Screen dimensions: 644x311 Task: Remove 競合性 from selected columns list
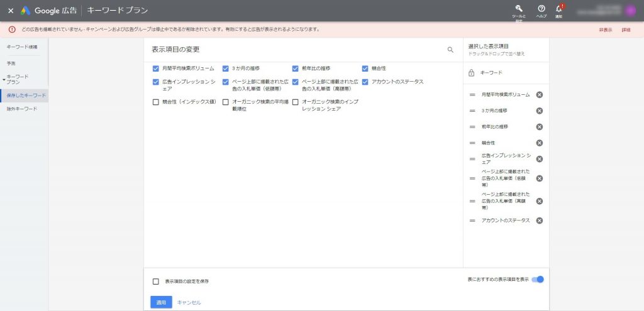click(540, 143)
